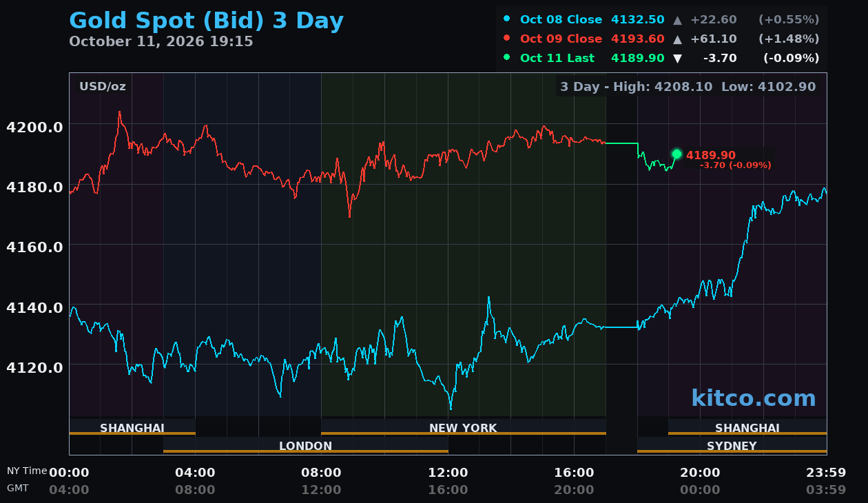Click the 'Oct 09 Close' legend label
Screen dimensions: 868x503
click(561, 39)
